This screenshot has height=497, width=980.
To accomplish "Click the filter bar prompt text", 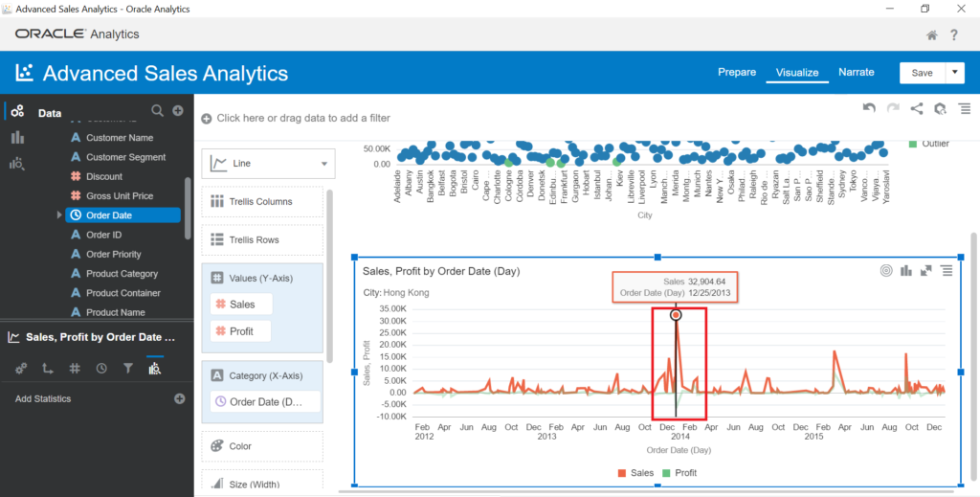I will click(303, 118).
